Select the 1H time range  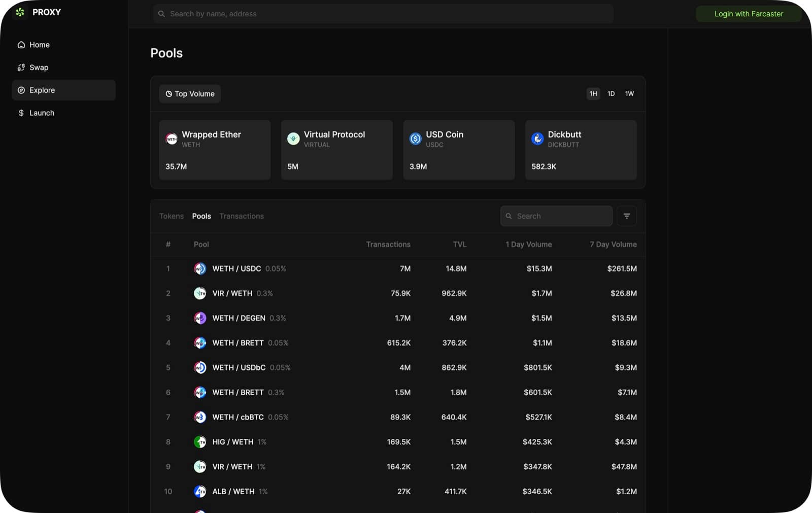[593, 94]
